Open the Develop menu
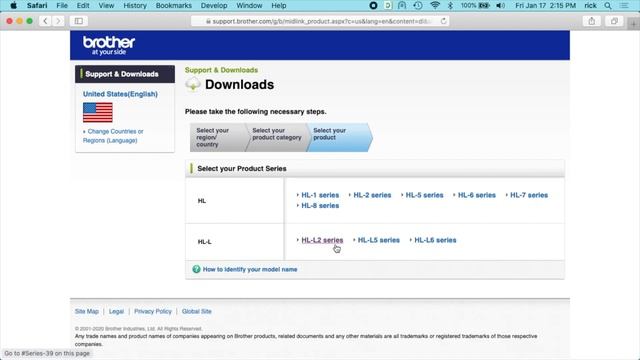The image size is (640, 360). coord(214,6)
